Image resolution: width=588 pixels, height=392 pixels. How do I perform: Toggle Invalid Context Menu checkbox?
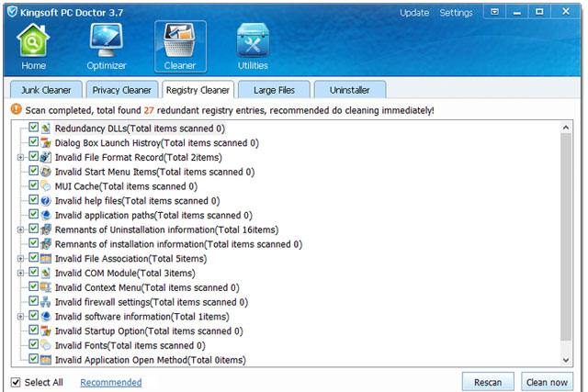33,286
